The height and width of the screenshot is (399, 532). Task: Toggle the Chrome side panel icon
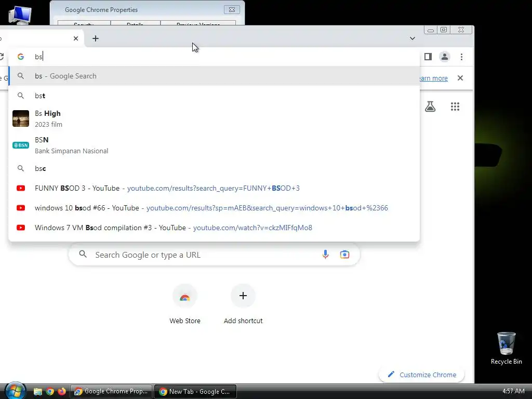pos(428,57)
